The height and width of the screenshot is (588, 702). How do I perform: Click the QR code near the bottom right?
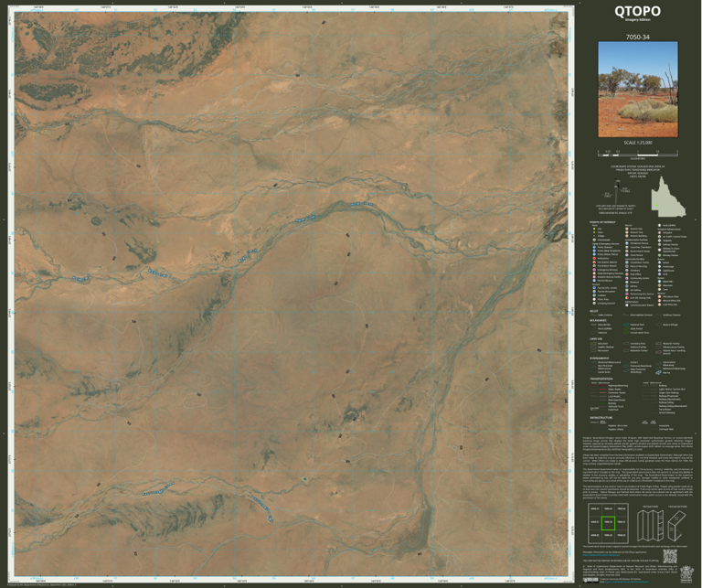670,556
